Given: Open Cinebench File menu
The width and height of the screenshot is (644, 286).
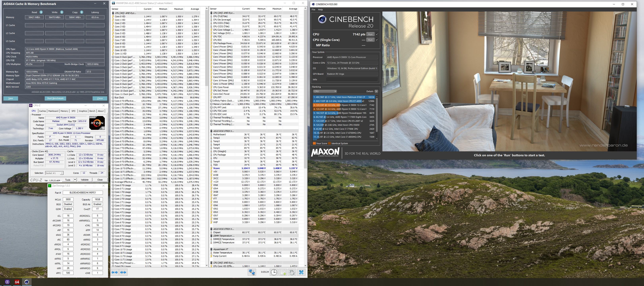Looking at the screenshot, I should pos(313,10).
